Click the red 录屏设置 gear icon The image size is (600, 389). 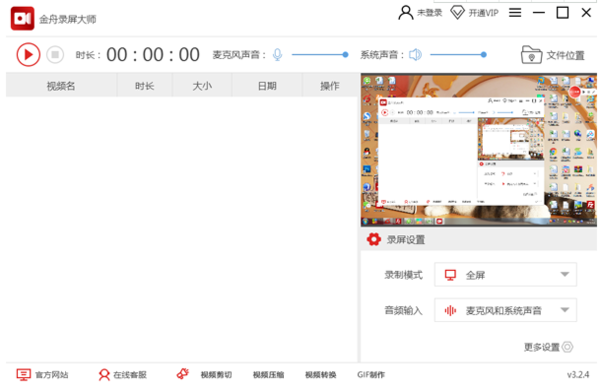click(x=374, y=239)
